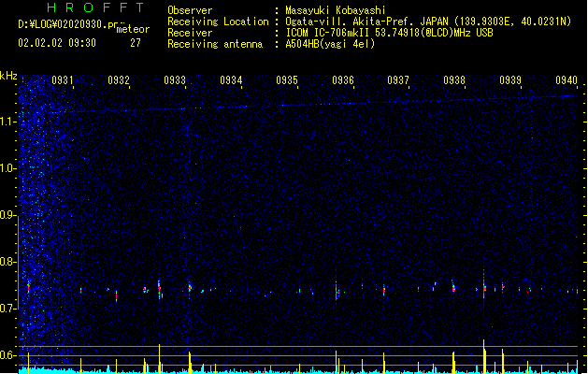
Task: Click the 0932 time marker
Action: tap(119, 80)
